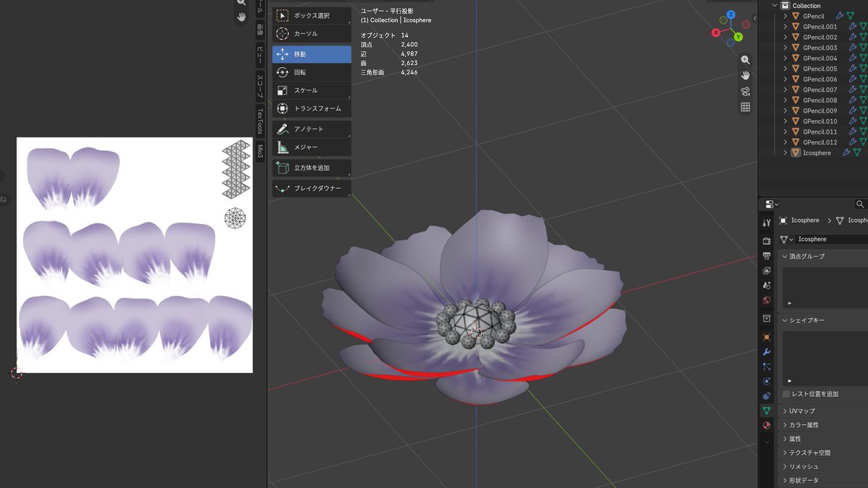Image resolution: width=868 pixels, height=488 pixels.
Task: Pick the アノテート annotate tool
Action: [x=312, y=129]
